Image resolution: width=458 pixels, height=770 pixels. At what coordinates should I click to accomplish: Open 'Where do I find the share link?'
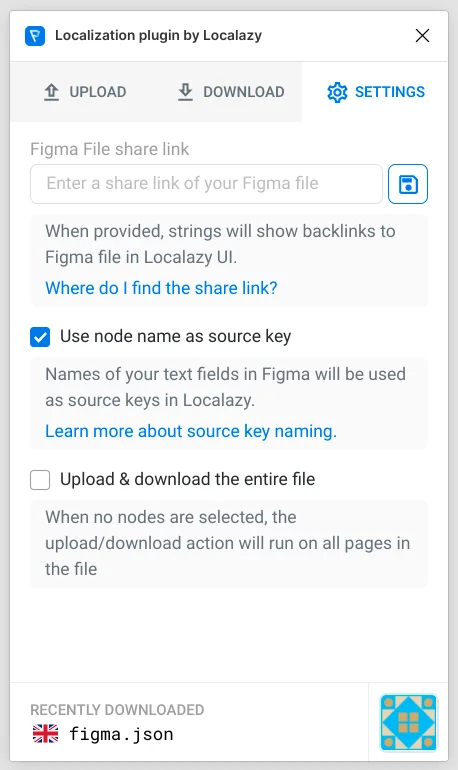coord(161,288)
